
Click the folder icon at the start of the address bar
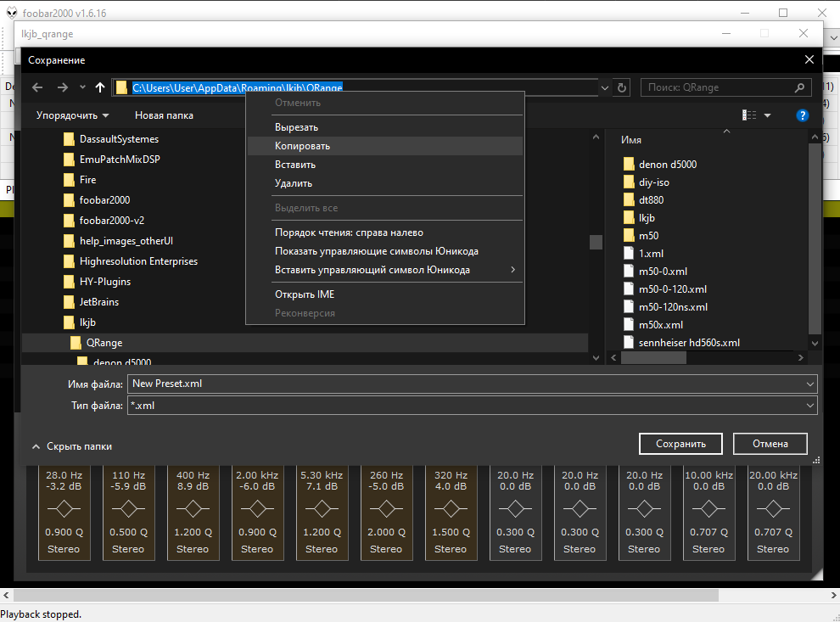click(122, 87)
